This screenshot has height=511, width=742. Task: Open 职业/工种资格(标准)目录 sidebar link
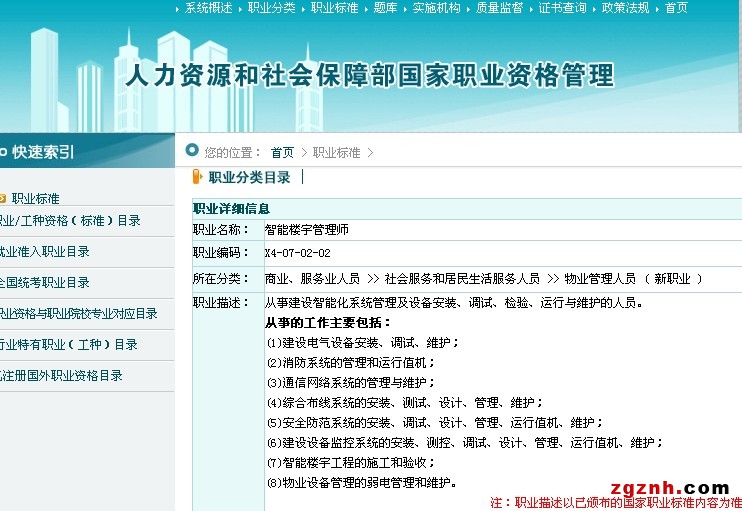[x=68, y=221]
